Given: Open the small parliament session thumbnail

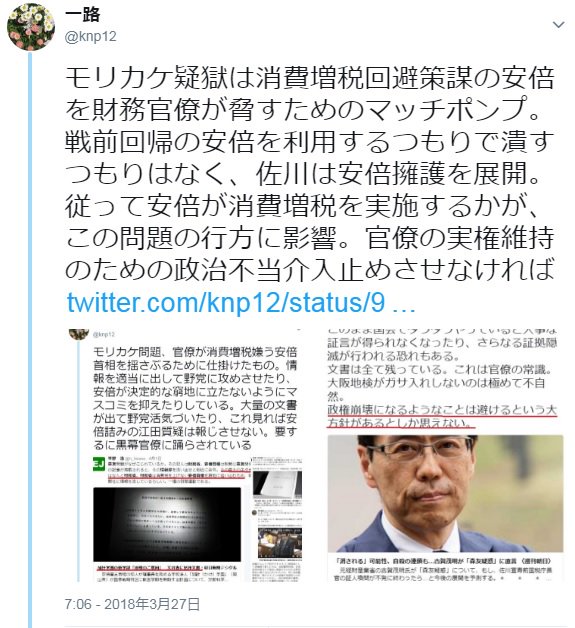Looking at the screenshot, I should [x=280, y=543].
